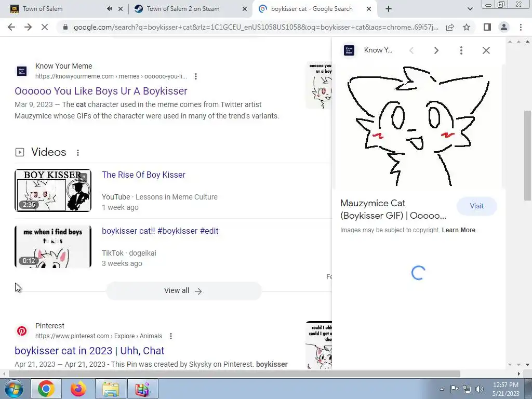532x399 pixels.
Task: Open Oooooo You Like Boys Ur A Boykisser link
Action: point(101,91)
